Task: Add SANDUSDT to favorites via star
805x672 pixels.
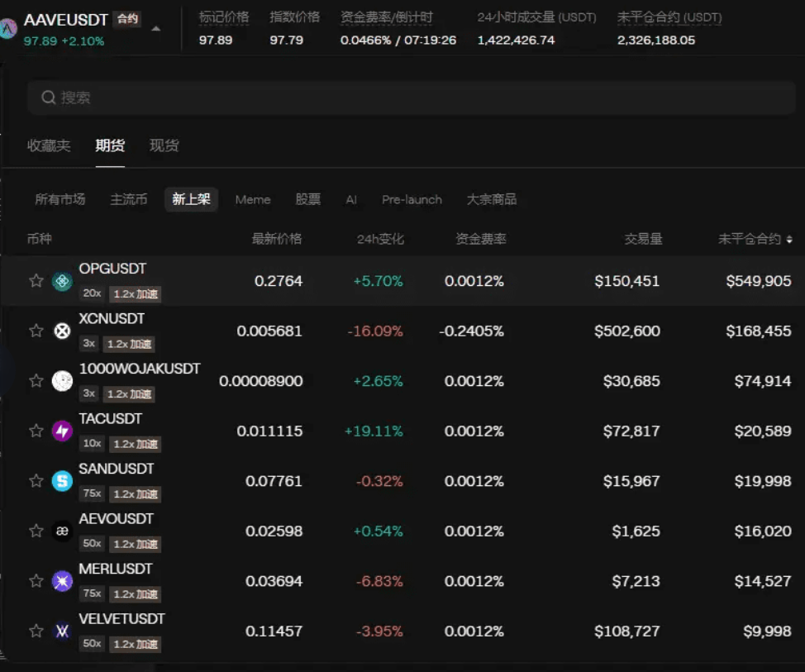Action: click(36, 480)
